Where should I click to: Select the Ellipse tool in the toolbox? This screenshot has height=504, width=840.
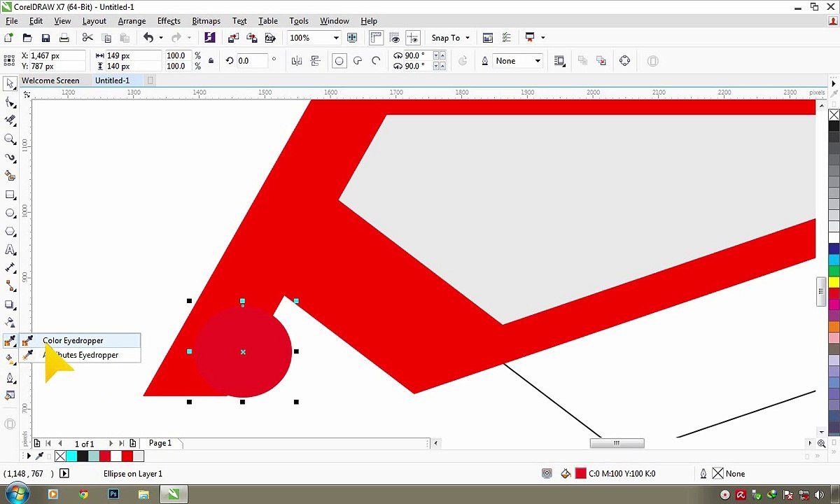click(10, 213)
